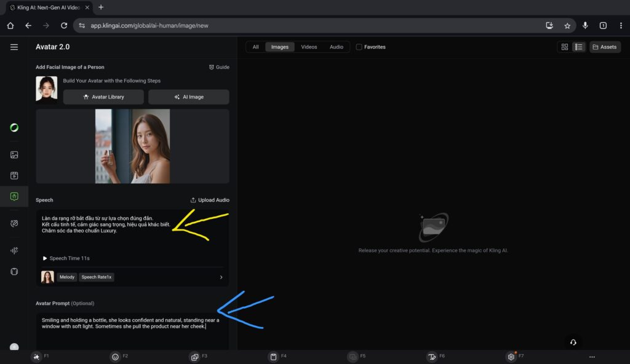Open the browser three-dot menu
The width and height of the screenshot is (630, 364).
coord(621,26)
